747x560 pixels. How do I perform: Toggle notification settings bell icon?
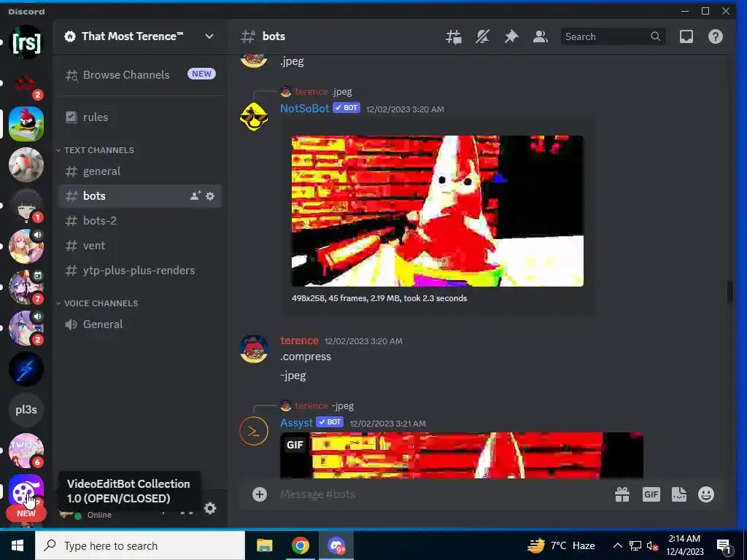(482, 36)
